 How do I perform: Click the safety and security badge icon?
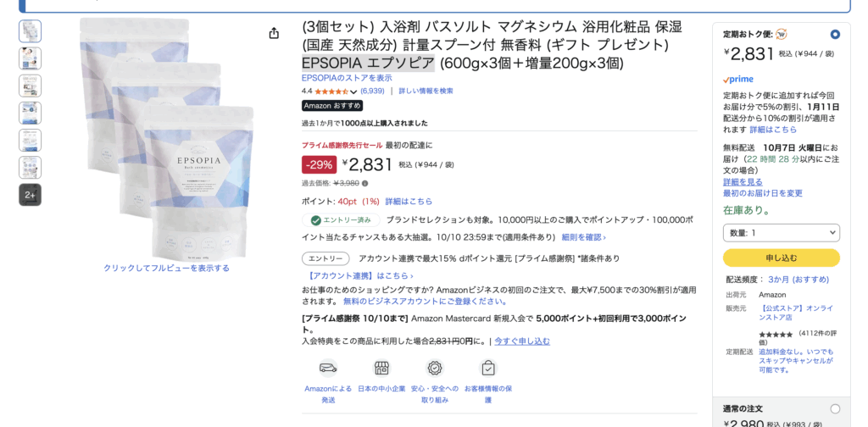435,368
